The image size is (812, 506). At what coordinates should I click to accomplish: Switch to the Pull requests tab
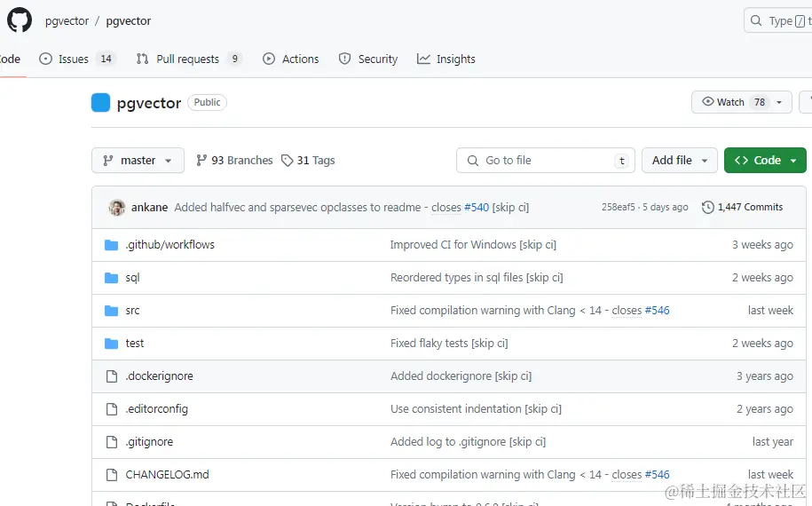tap(188, 59)
